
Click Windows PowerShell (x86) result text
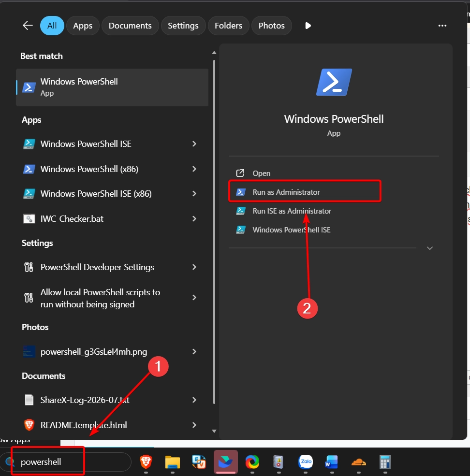89,169
